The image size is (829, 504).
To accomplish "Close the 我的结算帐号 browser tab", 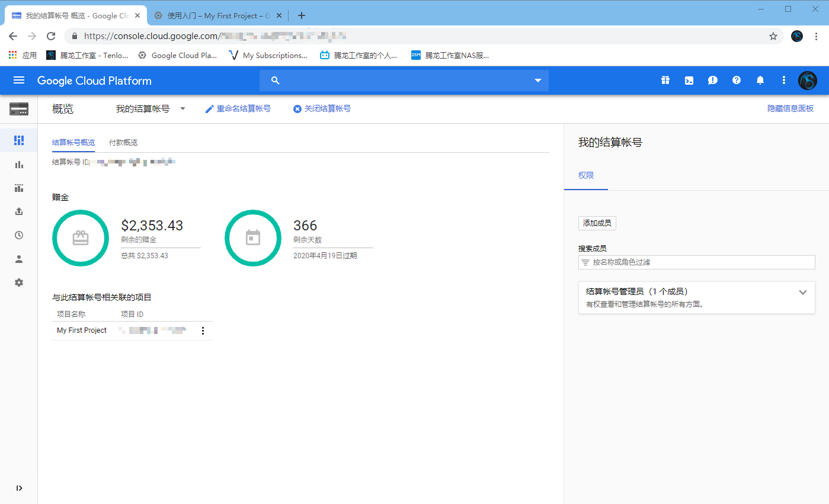I will [x=136, y=16].
